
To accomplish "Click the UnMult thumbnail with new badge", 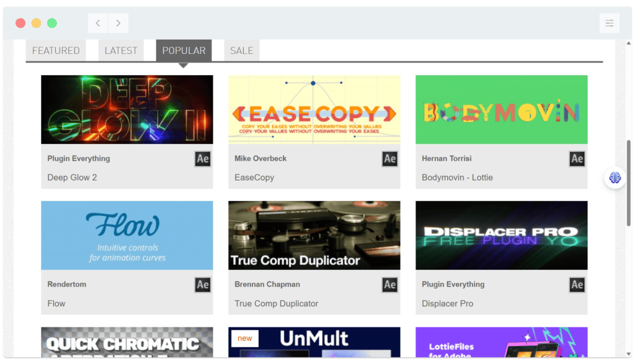I will point(314,343).
